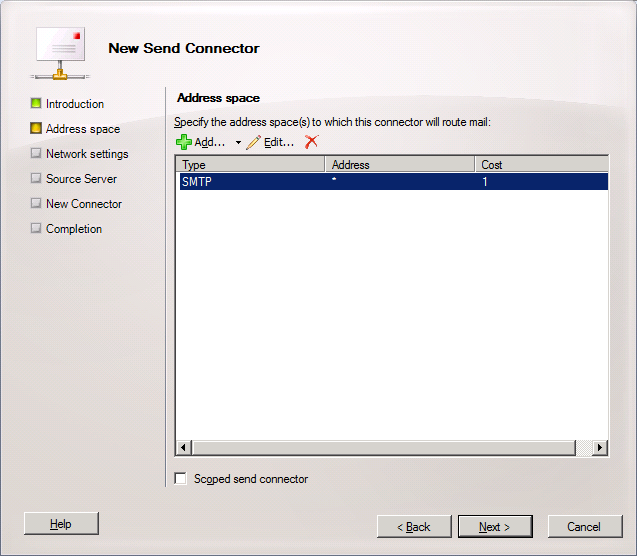Click the Completion step indicator square
This screenshot has height=556, width=637.
coord(36,229)
